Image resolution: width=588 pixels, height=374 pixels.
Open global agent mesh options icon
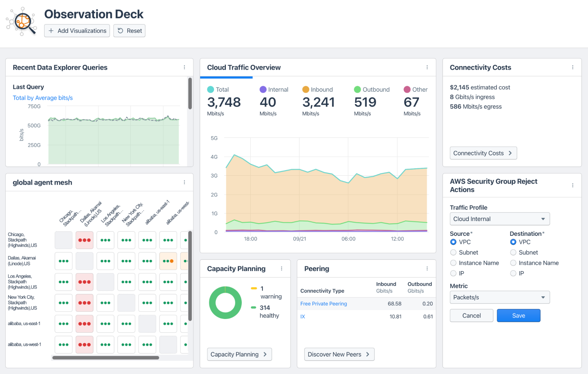(x=184, y=182)
